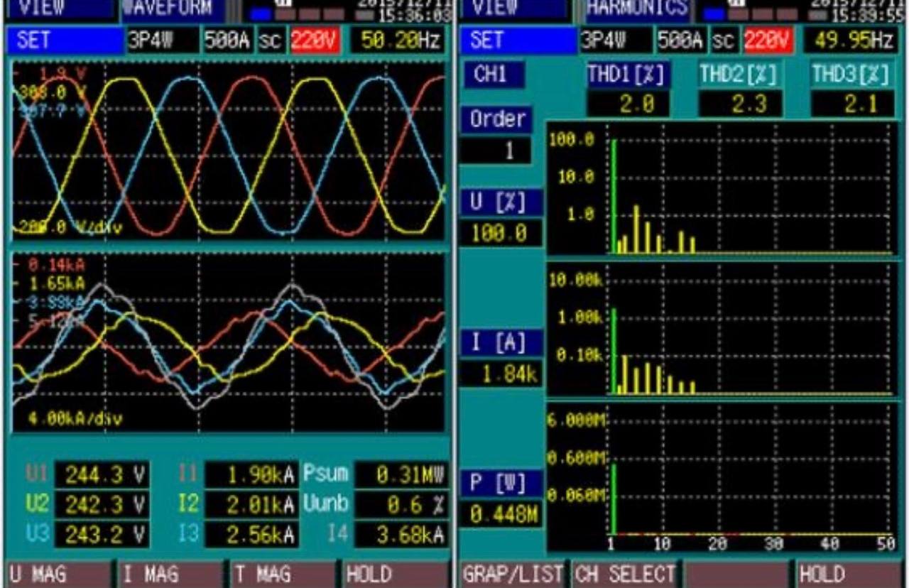Select the I [A] label
909x588 pixels.
point(500,343)
